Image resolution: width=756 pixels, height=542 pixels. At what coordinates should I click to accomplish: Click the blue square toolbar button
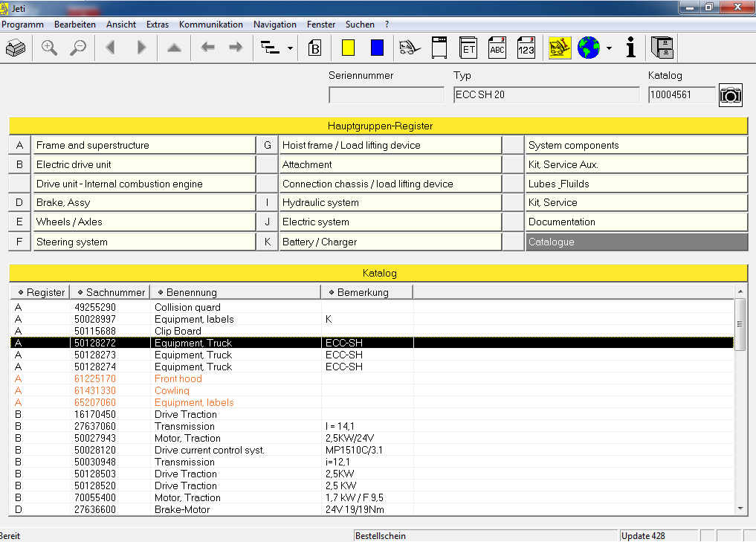point(377,48)
